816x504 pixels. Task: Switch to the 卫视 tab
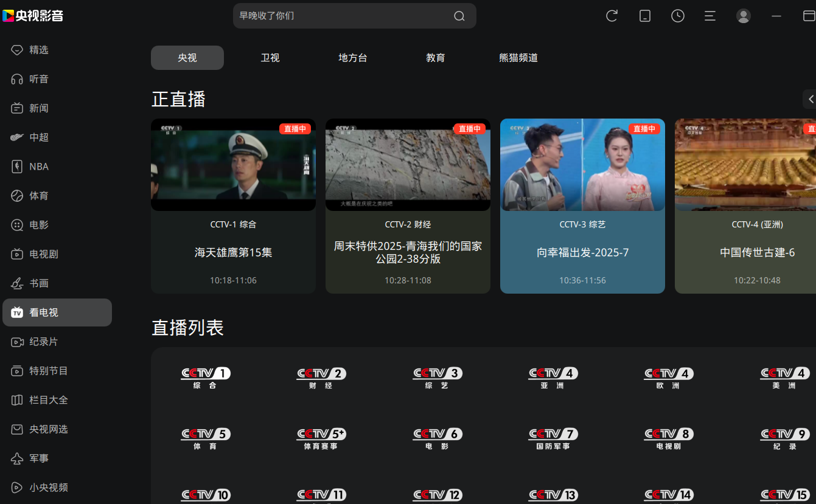pos(270,58)
